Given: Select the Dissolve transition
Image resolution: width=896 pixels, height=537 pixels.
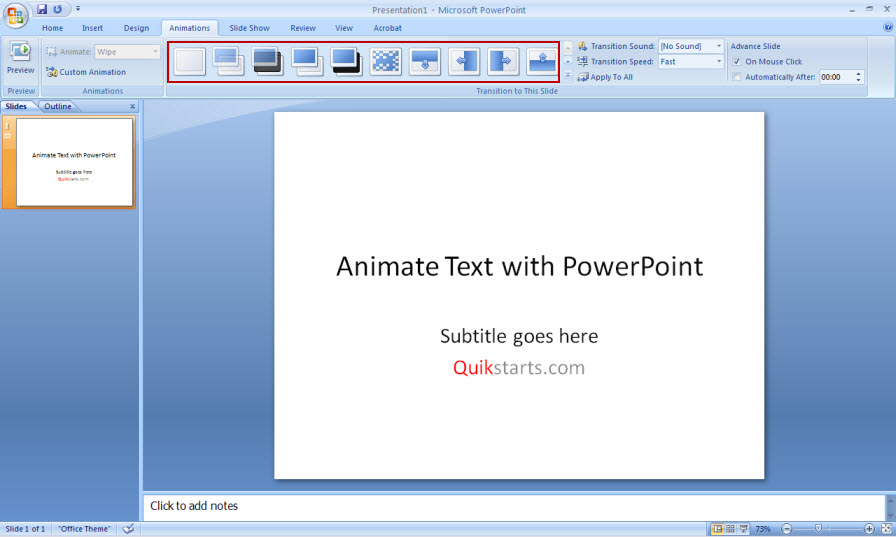Looking at the screenshot, I should [386, 62].
